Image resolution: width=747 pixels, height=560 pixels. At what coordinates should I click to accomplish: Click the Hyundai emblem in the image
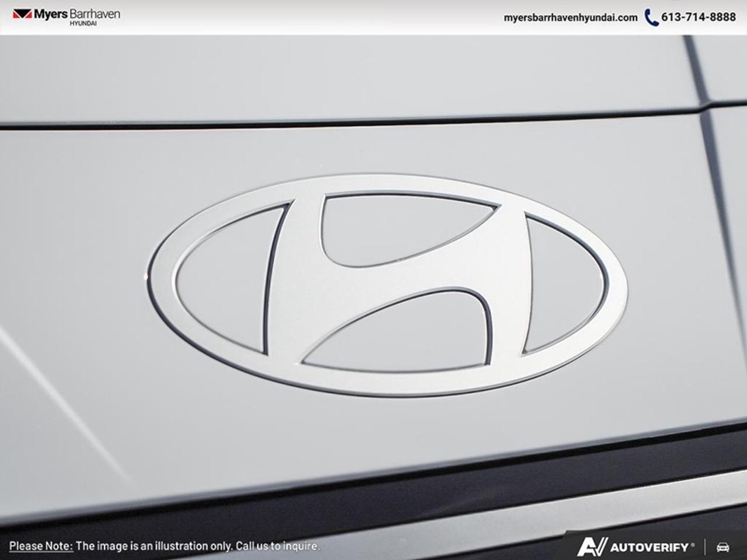(x=387, y=286)
